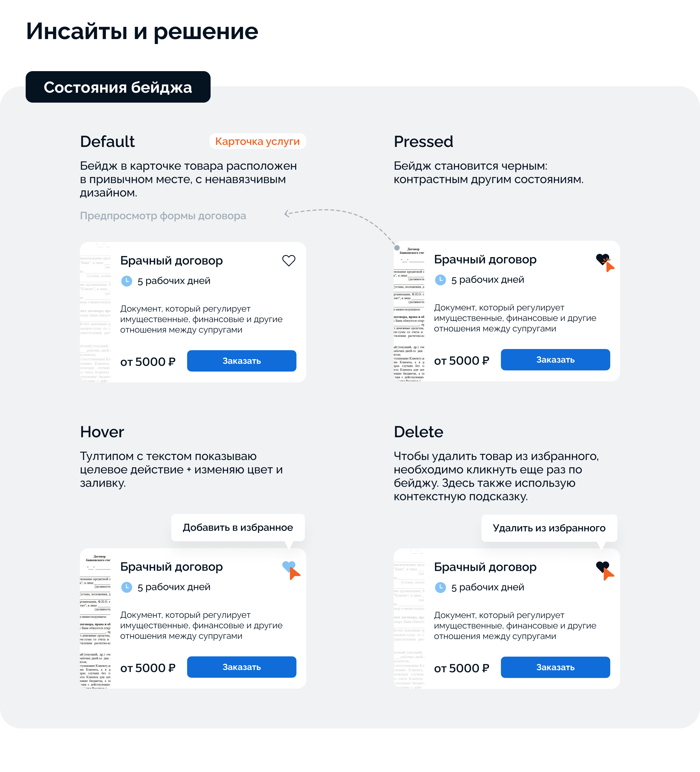700x772 pixels.
Task: Click black heart in Delete state card
Action: (602, 566)
